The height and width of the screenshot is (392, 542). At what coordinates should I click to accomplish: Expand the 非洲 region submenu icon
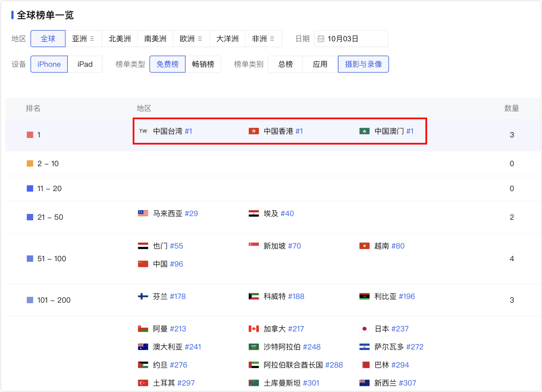pyautogui.click(x=272, y=39)
